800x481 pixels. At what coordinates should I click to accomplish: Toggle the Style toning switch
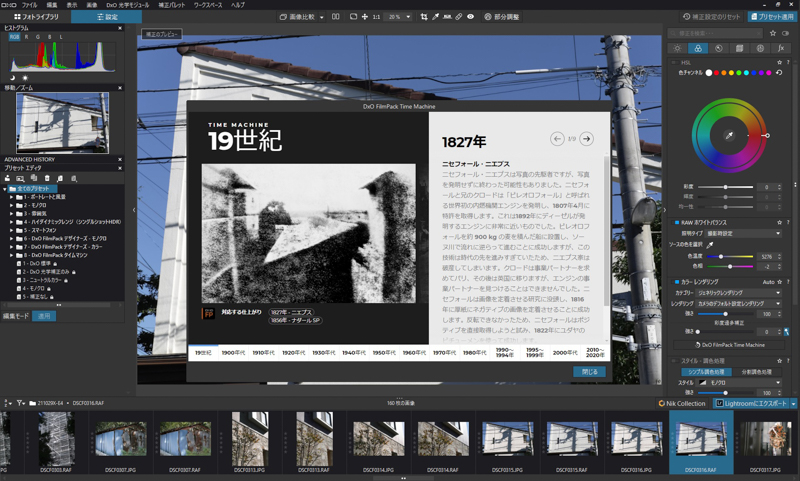[x=674, y=361]
